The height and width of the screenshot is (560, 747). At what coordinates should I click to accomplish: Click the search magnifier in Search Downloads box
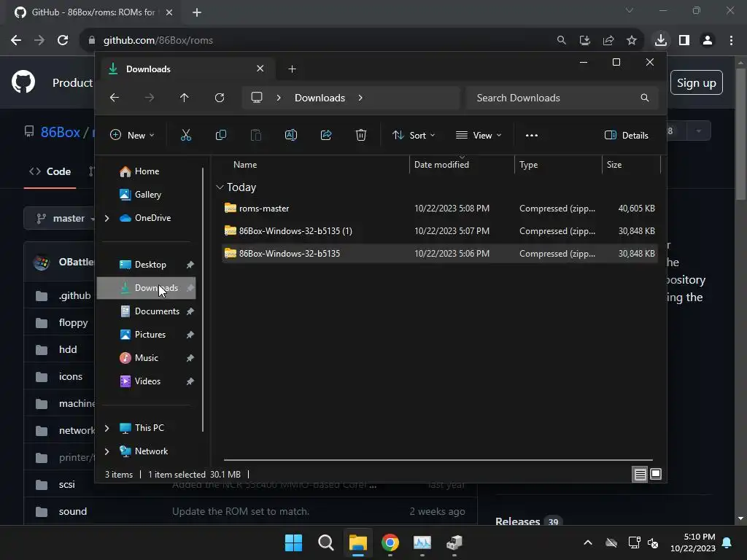[x=645, y=98]
